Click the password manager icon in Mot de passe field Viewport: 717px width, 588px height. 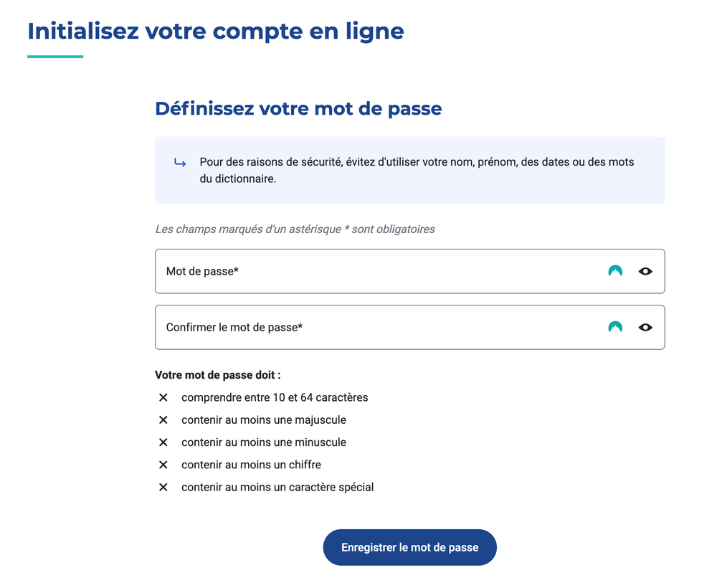tap(615, 271)
